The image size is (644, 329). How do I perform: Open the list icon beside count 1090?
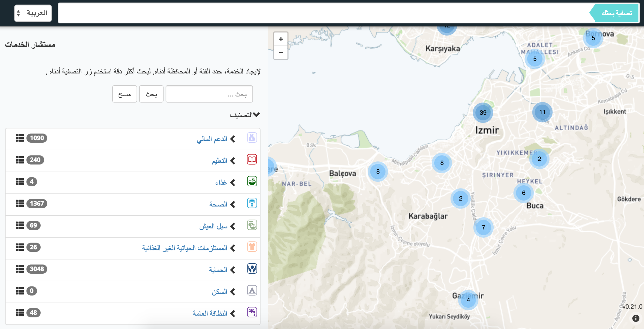tap(20, 138)
